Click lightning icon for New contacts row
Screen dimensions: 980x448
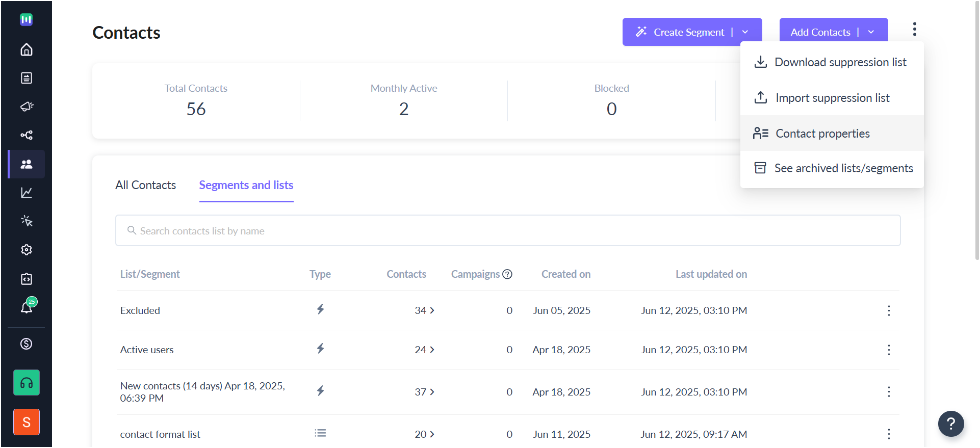320,391
